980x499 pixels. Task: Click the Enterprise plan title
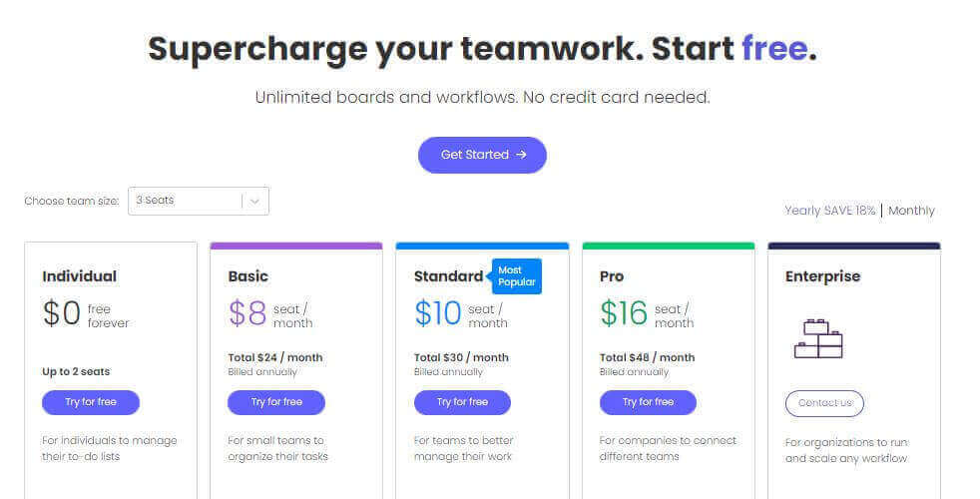click(822, 276)
